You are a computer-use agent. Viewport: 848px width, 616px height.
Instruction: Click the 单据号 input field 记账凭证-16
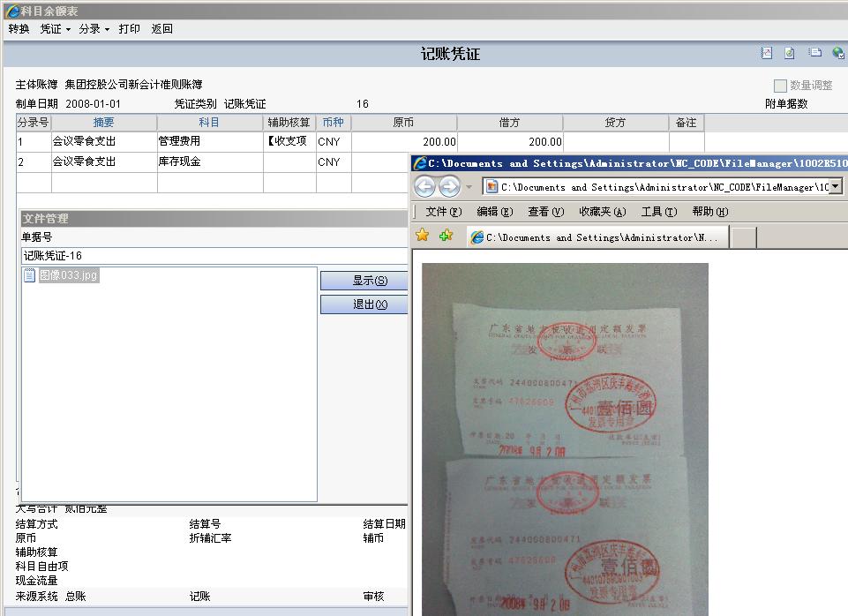[x=212, y=256]
